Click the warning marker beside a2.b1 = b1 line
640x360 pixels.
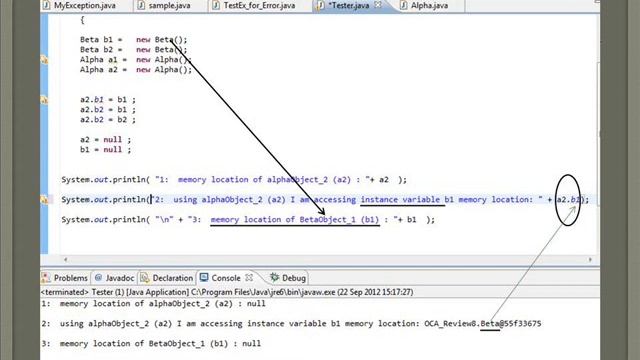click(x=44, y=100)
